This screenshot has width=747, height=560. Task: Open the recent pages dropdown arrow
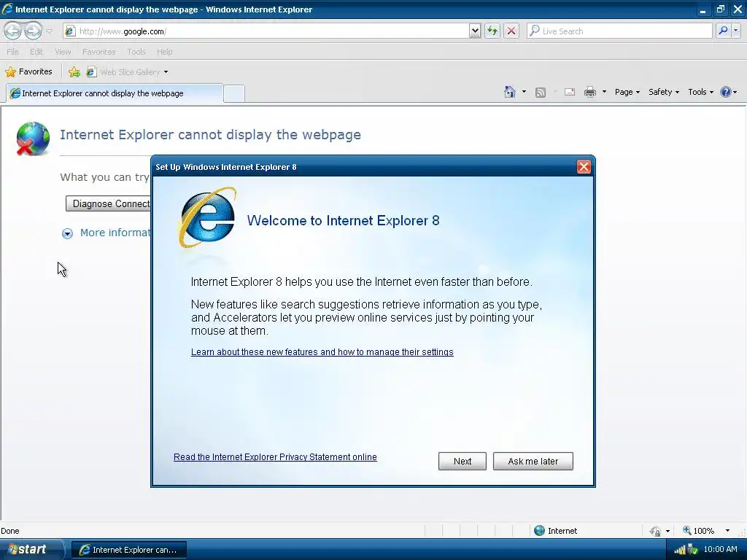click(50, 31)
